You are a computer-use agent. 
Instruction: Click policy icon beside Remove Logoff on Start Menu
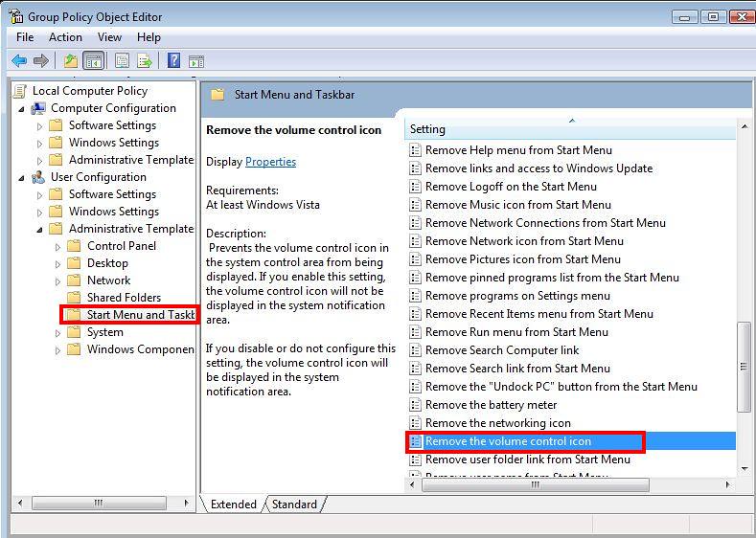tap(415, 187)
